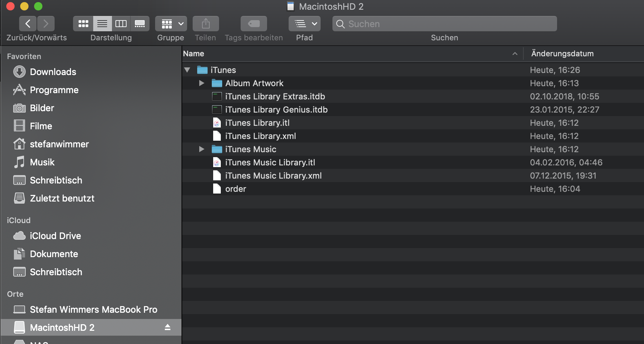Click the MacintoshHD 2 title bar proxy icon

point(290,6)
